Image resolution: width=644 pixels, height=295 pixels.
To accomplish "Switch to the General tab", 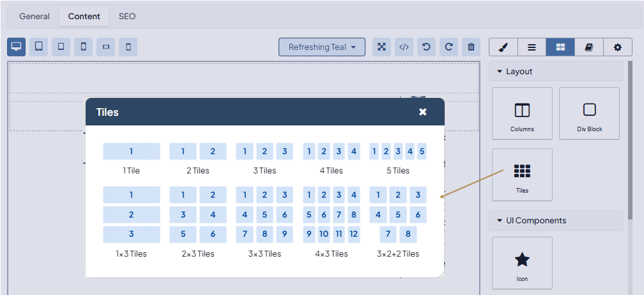I will (34, 16).
